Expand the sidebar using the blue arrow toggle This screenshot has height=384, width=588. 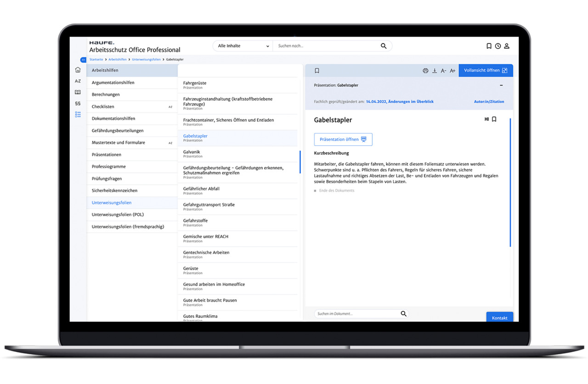pyautogui.click(x=83, y=60)
